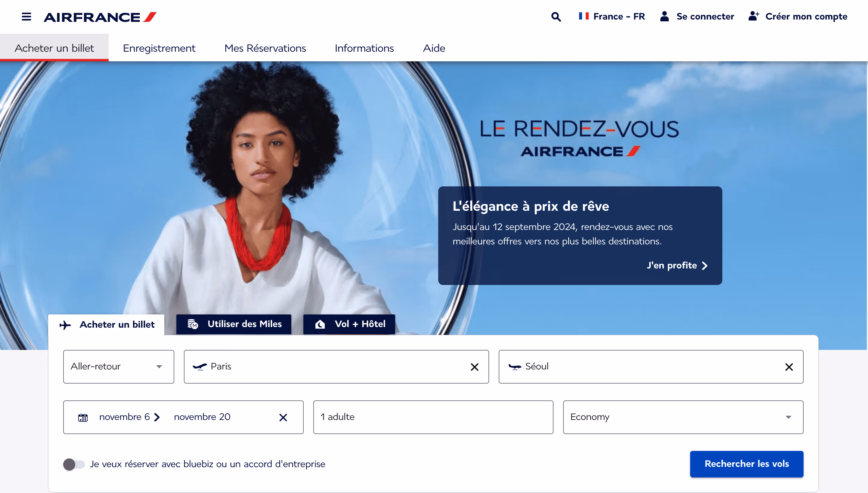Expand the Aller-retour trip type dropdown
The image size is (868, 493).
119,367
